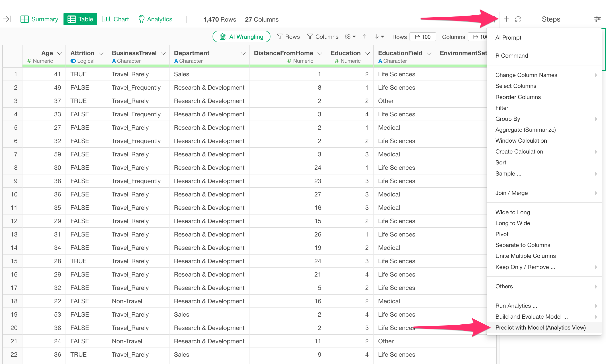Switch to the Summary view
Viewport: 606px width, 364px height.
(39, 19)
